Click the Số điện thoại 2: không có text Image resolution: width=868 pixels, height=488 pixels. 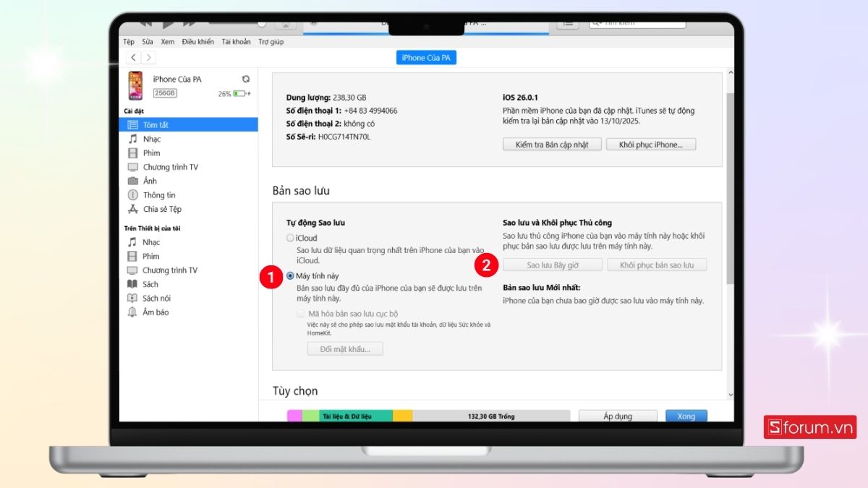[x=329, y=124]
